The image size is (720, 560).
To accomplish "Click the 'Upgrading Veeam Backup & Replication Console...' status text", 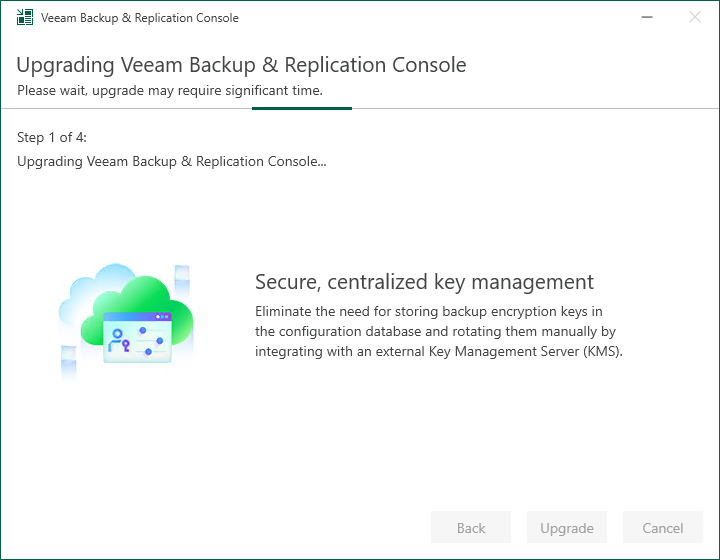I will coord(172,162).
